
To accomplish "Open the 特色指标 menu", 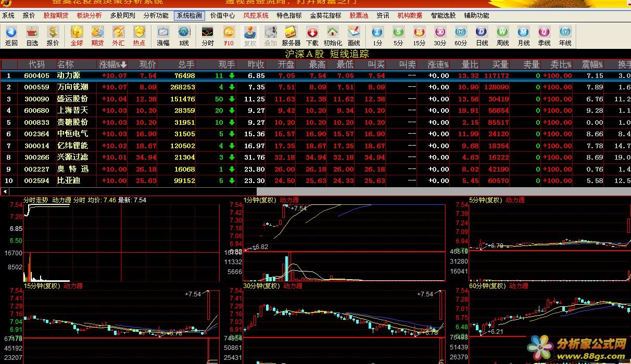I will click(x=289, y=16).
